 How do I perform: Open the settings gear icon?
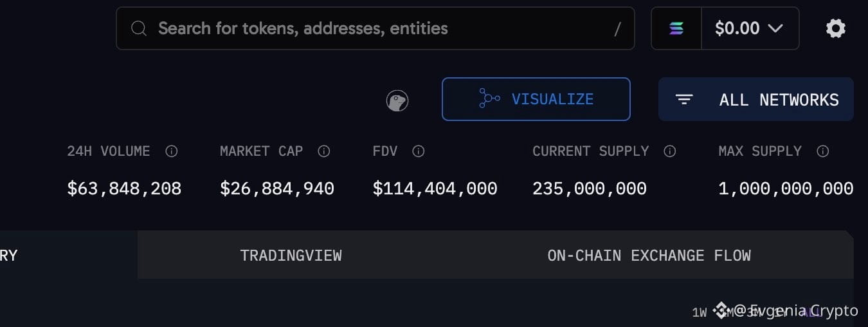point(835,28)
